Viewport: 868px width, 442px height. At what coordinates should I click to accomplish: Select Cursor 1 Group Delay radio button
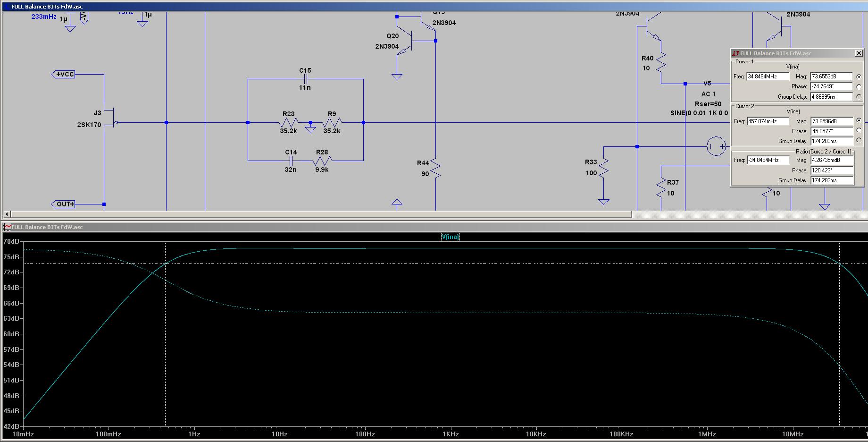click(x=859, y=97)
